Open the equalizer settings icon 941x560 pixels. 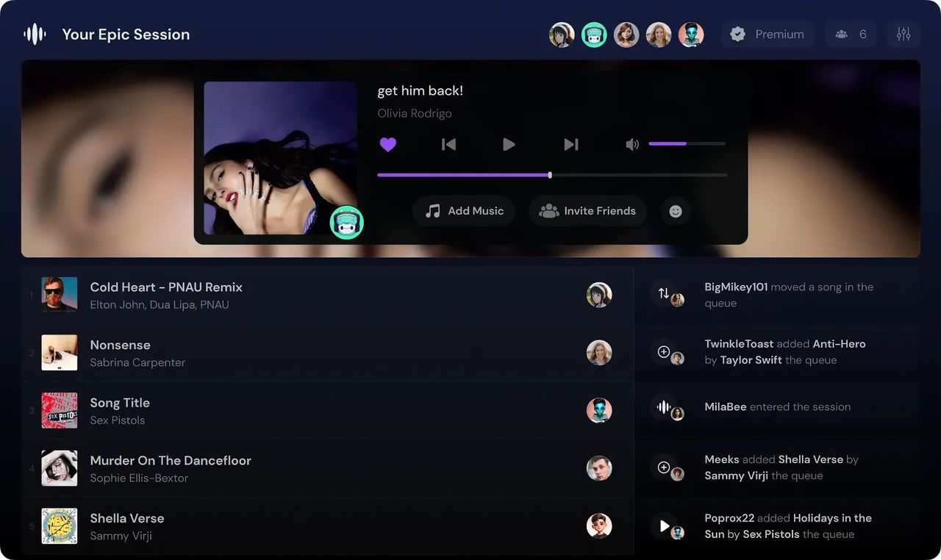904,35
